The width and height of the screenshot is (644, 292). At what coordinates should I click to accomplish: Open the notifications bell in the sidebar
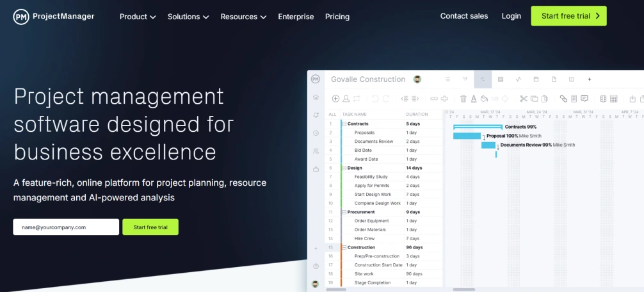coord(316,115)
